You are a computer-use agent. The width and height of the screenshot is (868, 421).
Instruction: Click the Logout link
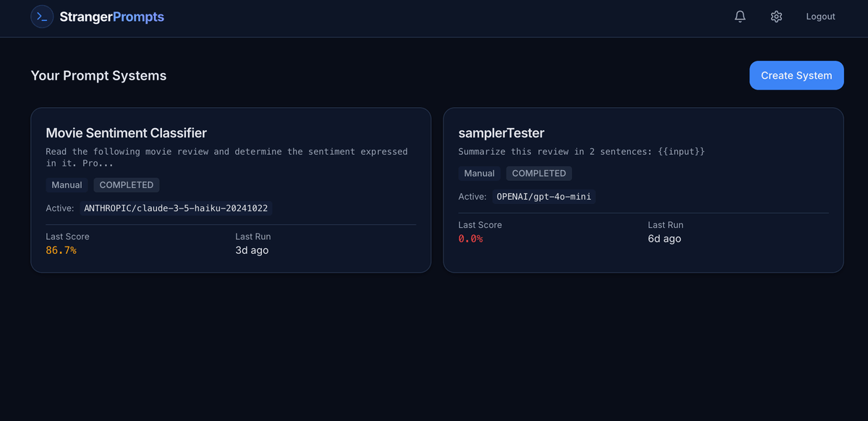[x=820, y=17]
